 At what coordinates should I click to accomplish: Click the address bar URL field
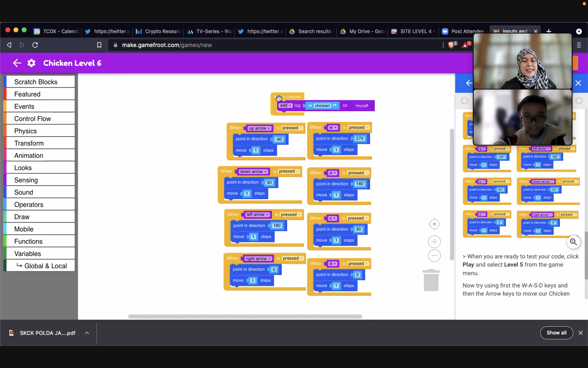click(x=275, y=45)
